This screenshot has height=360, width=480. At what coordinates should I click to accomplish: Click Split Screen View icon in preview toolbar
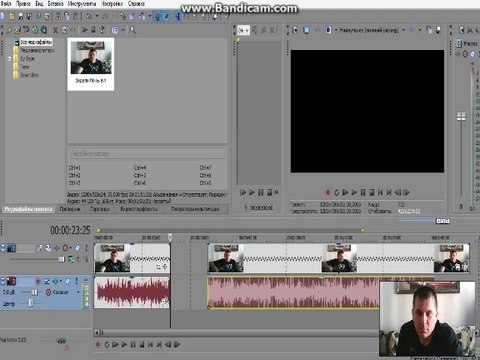[x=329, y=30]
